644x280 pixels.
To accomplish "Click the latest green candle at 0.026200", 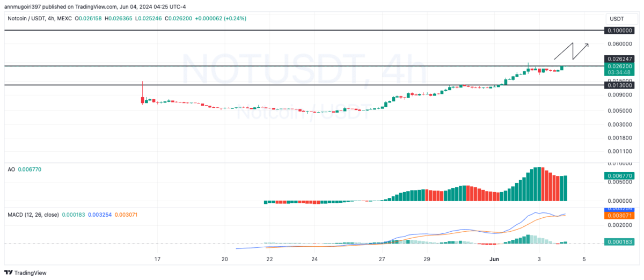I will 562,68.
